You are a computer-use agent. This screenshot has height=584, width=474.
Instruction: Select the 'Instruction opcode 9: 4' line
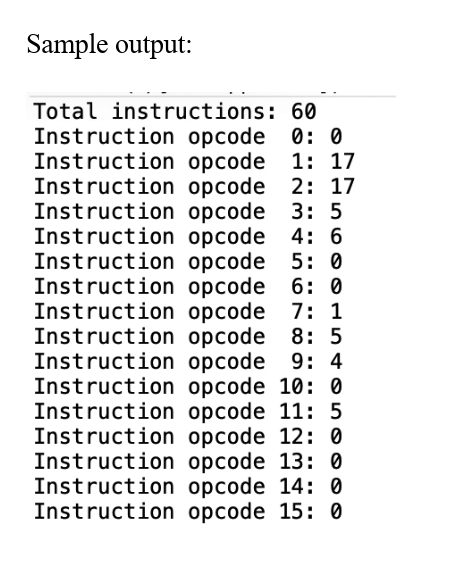click(188, 361)
